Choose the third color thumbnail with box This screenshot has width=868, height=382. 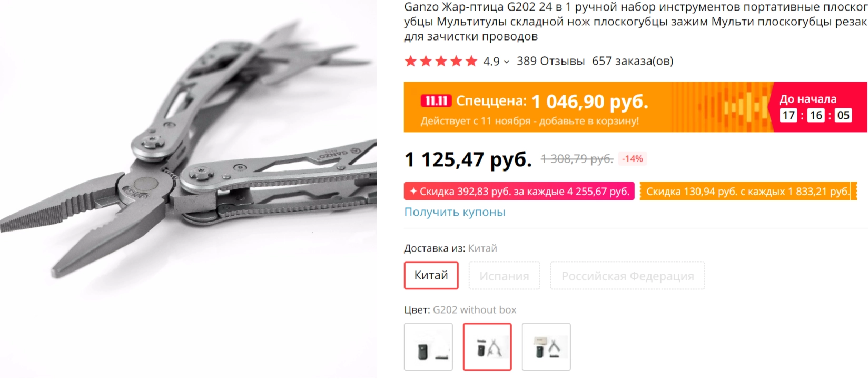546,347
